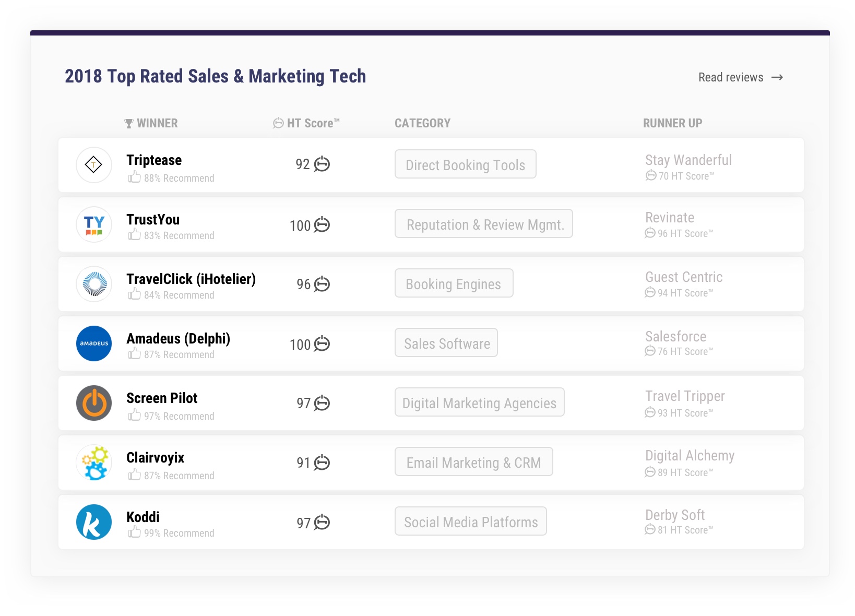Viewport: 855px width, 616px height.
Task: Open runner up Revinate
Action: tap(670, 218)
